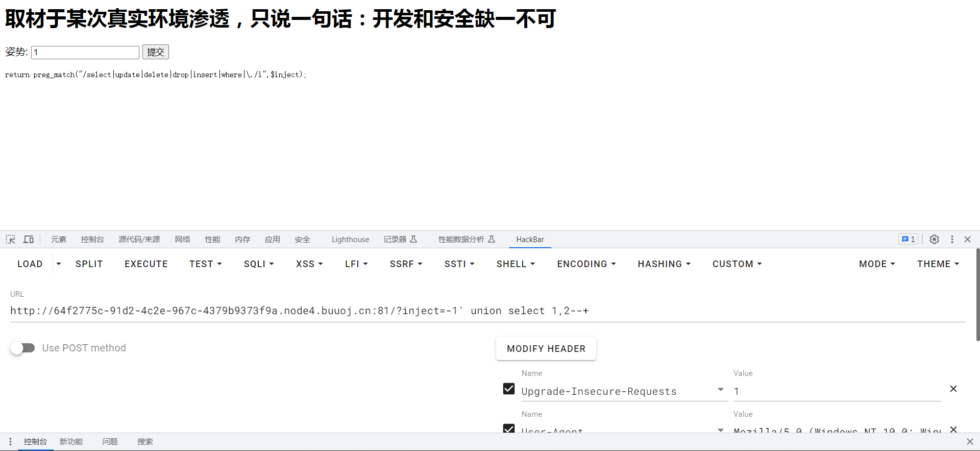Uncheck the Upgrade-Insecure-Requests header checkbox
Viewport: 980px width, 451px height.
(509, 389)
